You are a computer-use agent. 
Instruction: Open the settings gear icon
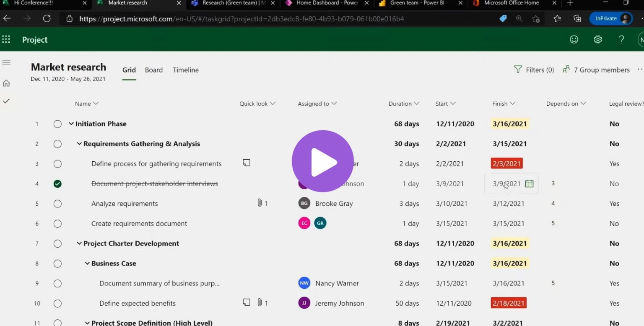598,39
